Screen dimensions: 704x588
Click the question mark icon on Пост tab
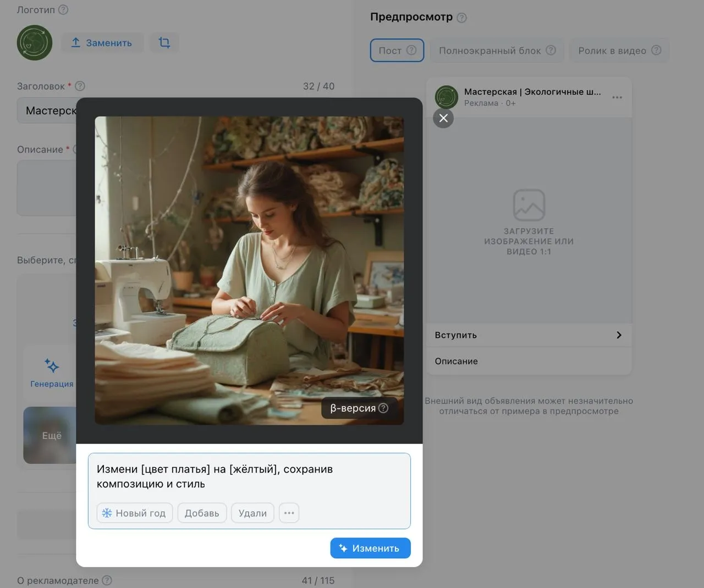pos(411,50)
